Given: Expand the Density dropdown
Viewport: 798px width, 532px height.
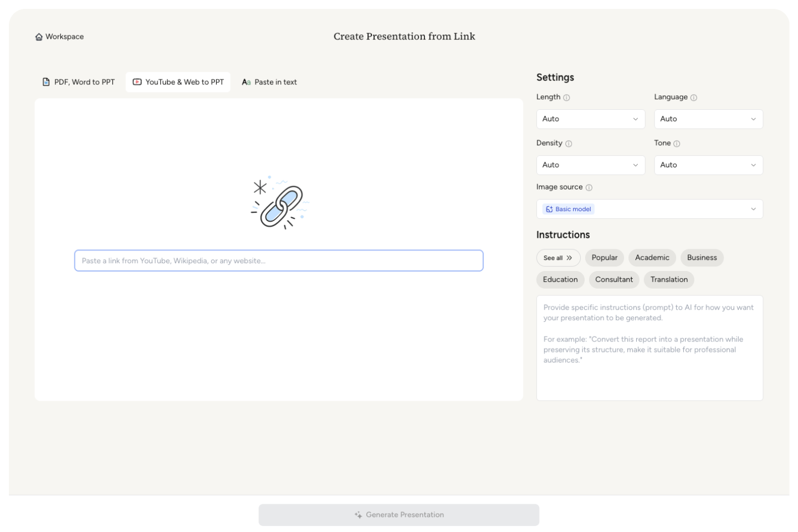Looking at the screenshot, I should 590,165.
